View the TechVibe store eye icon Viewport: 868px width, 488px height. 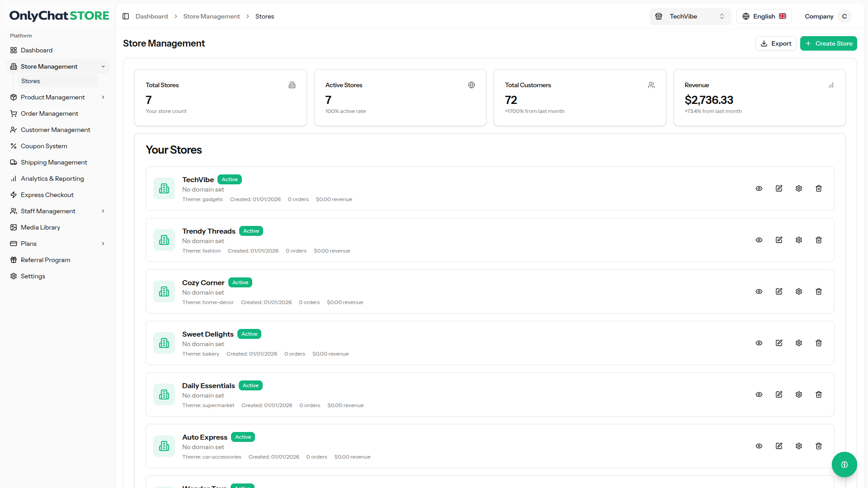[759, 188]
